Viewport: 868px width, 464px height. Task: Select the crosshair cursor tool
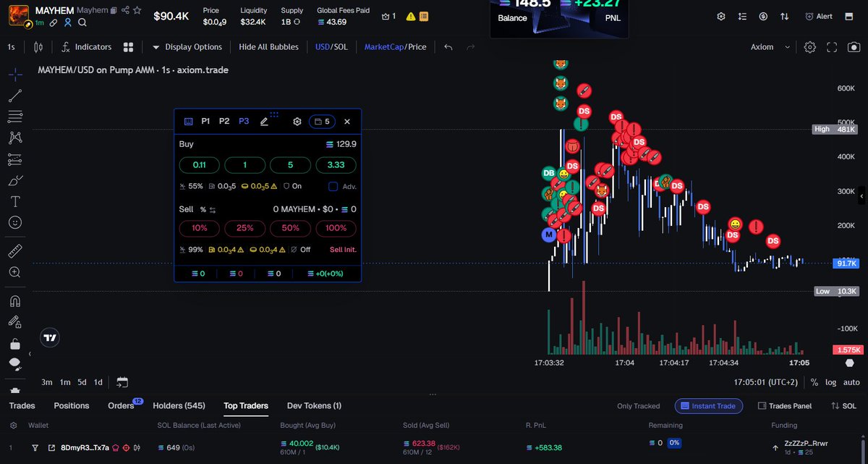click(x=15, y=74)
